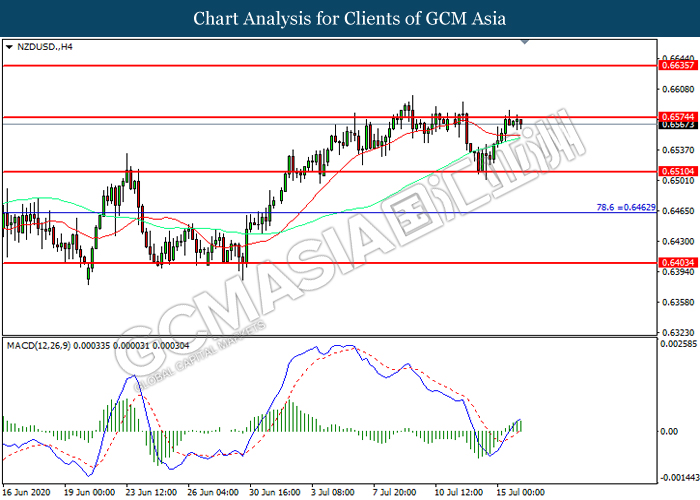Image resolution: width=700 pixels, height=500 pixels.
Task: Click the NZDUSD.,H4 symbol label
Action: [45, 47]
